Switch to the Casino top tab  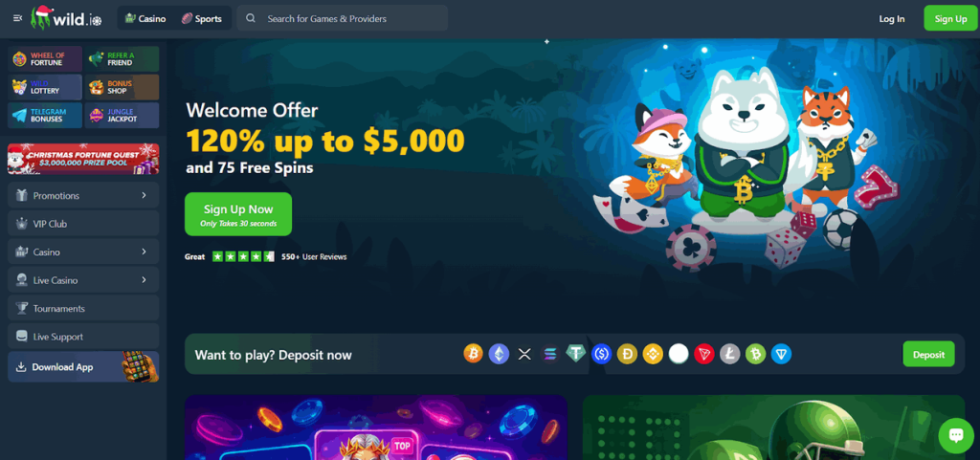click(145, 18)
